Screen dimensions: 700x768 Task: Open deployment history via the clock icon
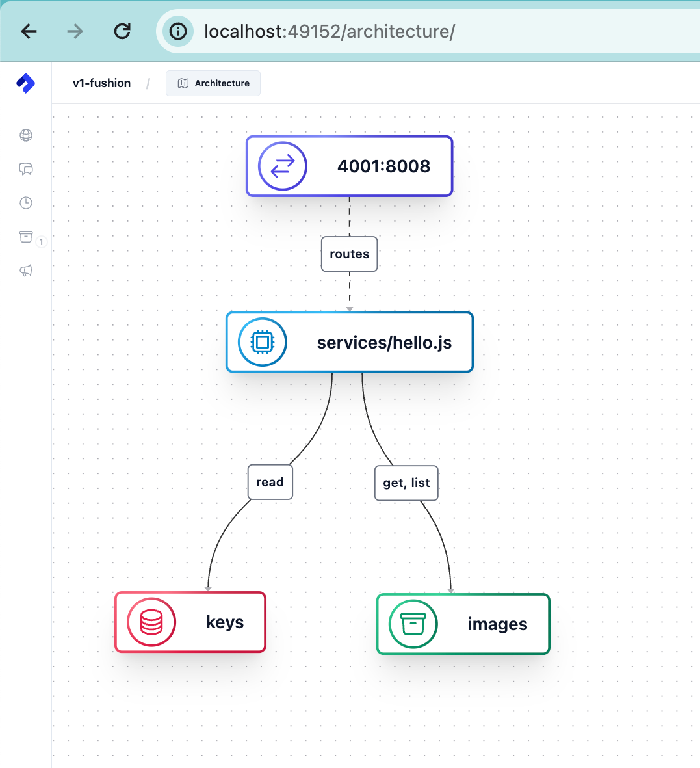[26, 203]
